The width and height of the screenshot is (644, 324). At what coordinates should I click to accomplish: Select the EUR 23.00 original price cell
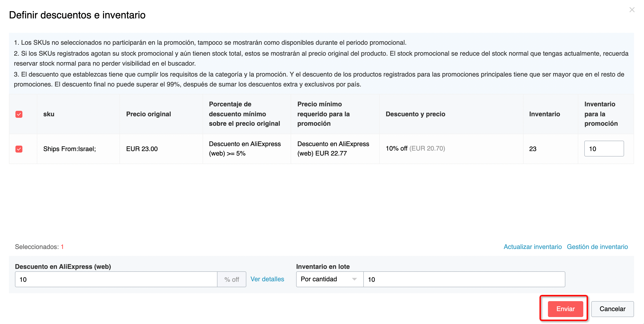click(x=142, y=149)
